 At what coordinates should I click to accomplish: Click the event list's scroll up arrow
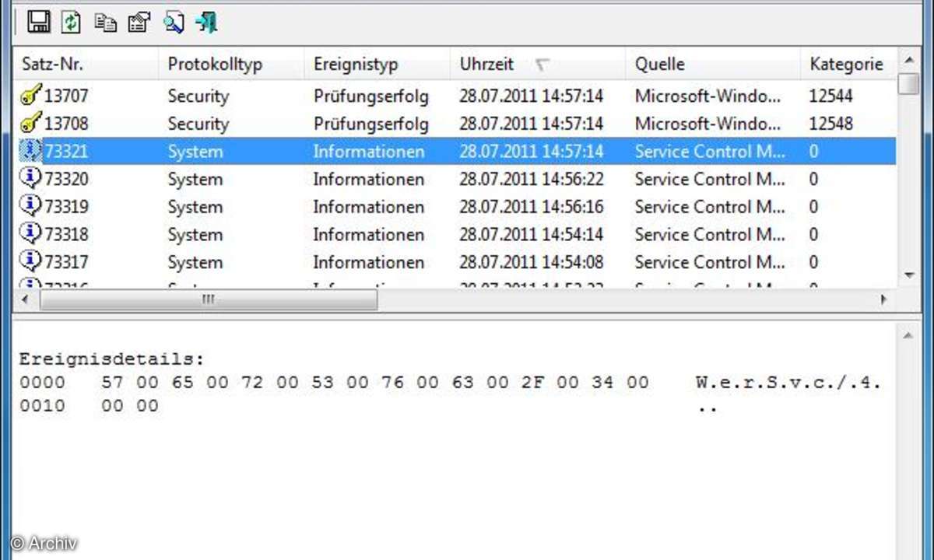tap(908, 59)
